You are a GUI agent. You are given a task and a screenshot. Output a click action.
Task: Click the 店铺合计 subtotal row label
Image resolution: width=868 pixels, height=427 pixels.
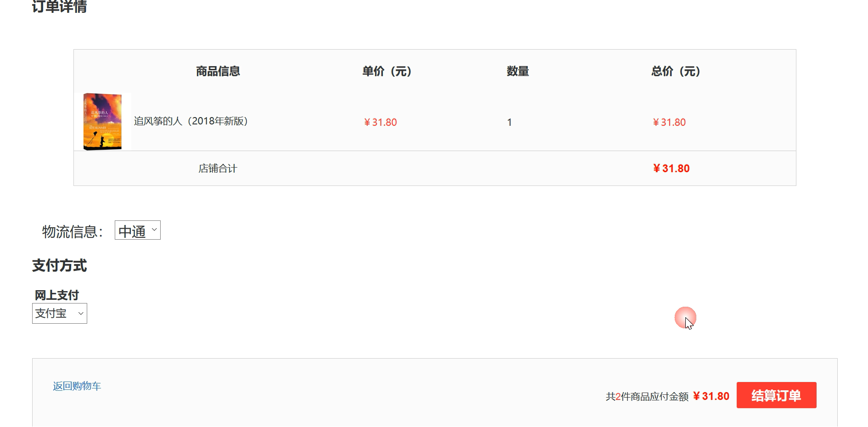click(218, 168)
